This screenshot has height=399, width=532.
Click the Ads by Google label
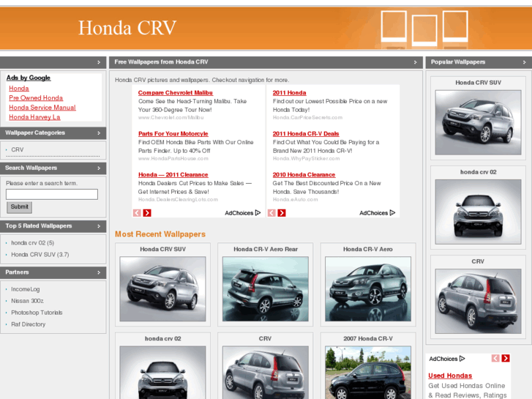[x=28, y=78]
